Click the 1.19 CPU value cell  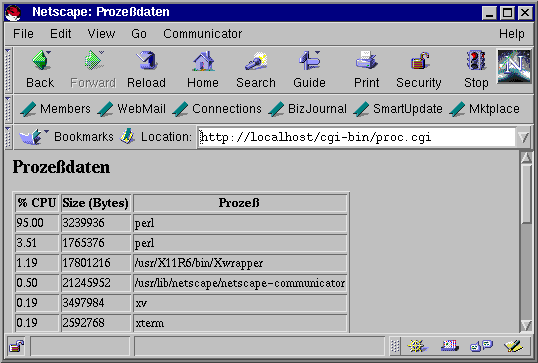pyautogui.click(x=37, y=263)
